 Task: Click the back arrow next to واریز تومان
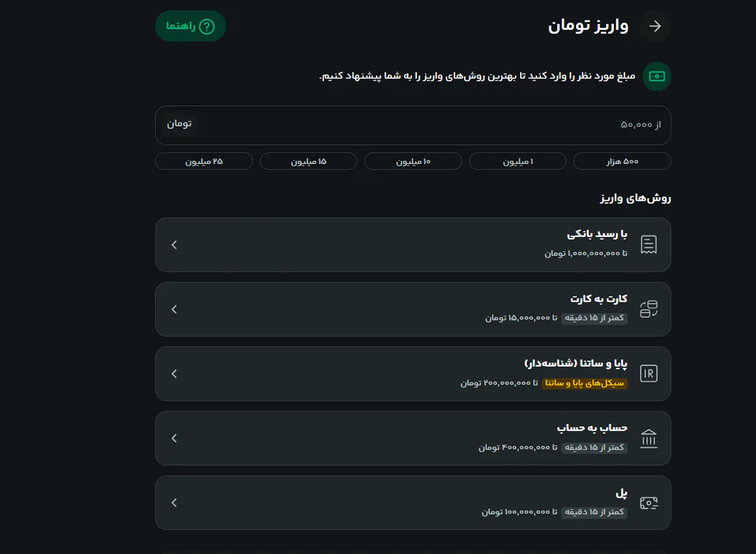[x=654, y=26]
